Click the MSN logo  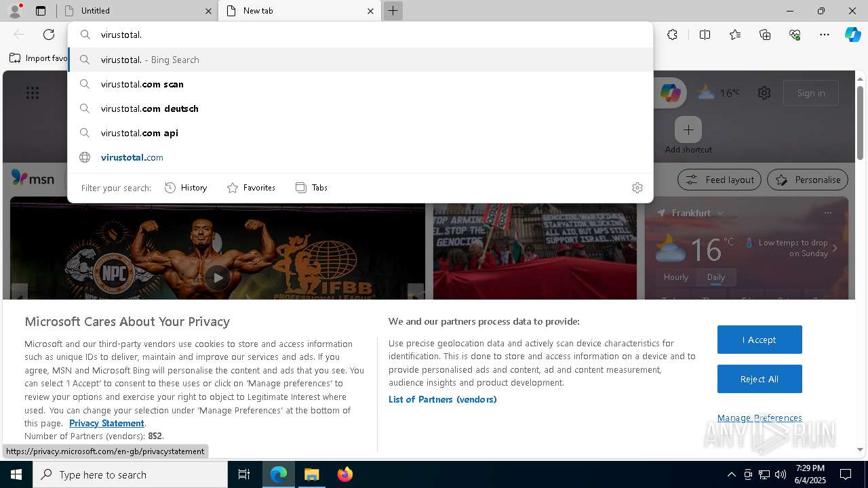coord(33,178)
